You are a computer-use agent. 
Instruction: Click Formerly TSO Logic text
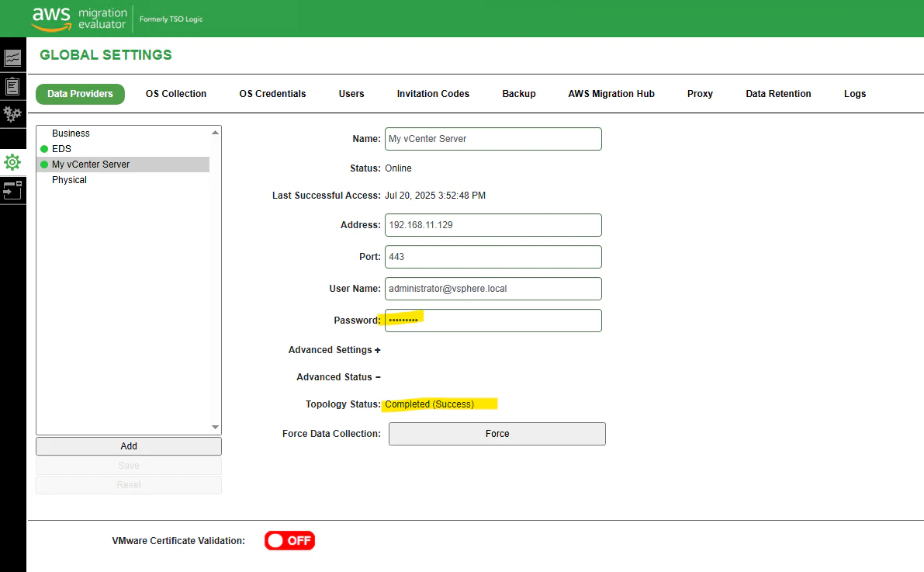171,19
